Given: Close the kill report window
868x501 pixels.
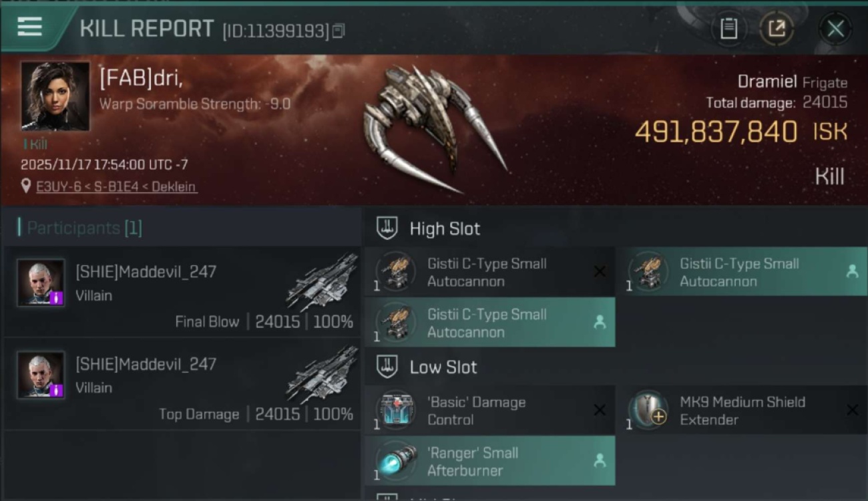Looking at the screenshot, I should click(x=835, y=29).
